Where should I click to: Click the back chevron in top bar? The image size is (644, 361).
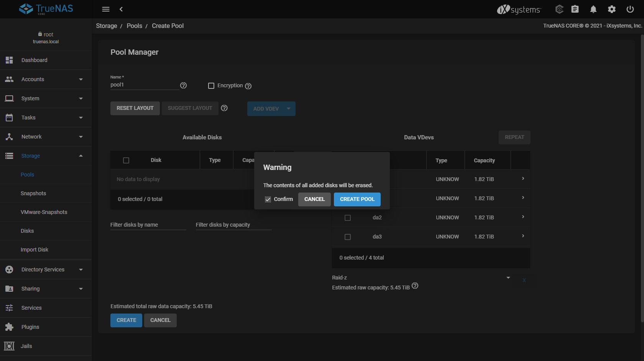point(121,9)
